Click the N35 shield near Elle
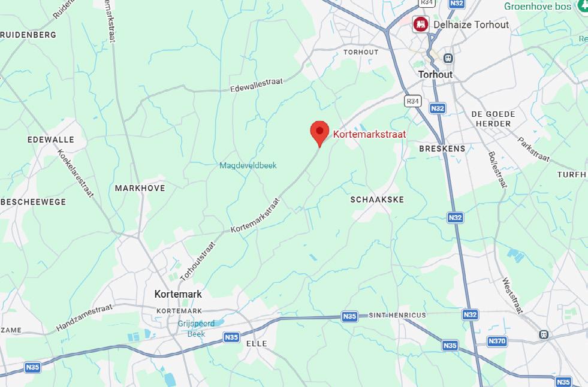588x387 pixels. point(231,337)
